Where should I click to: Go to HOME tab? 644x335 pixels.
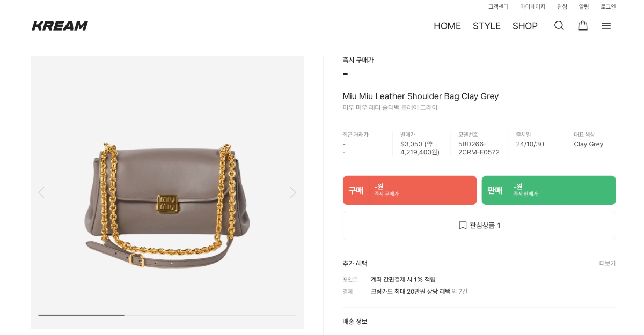[447, 26]
